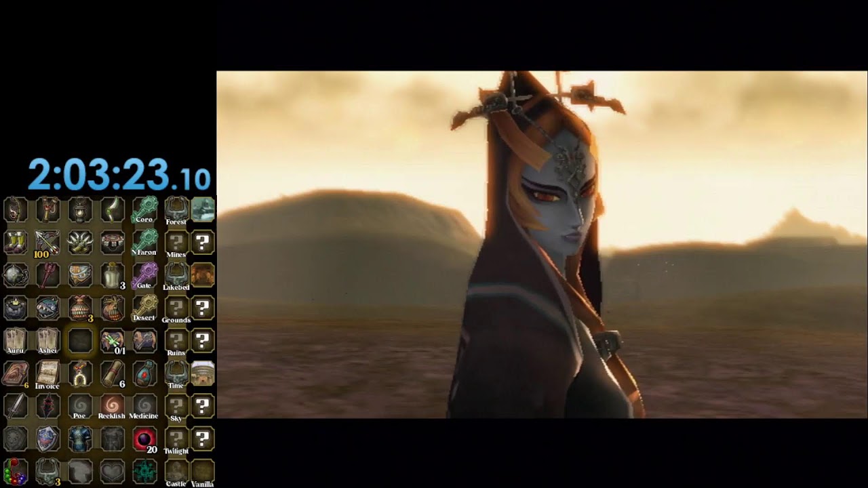Click the white question mark beside Grounds
This screenshot has height=488, width=868.
[202, 308]
